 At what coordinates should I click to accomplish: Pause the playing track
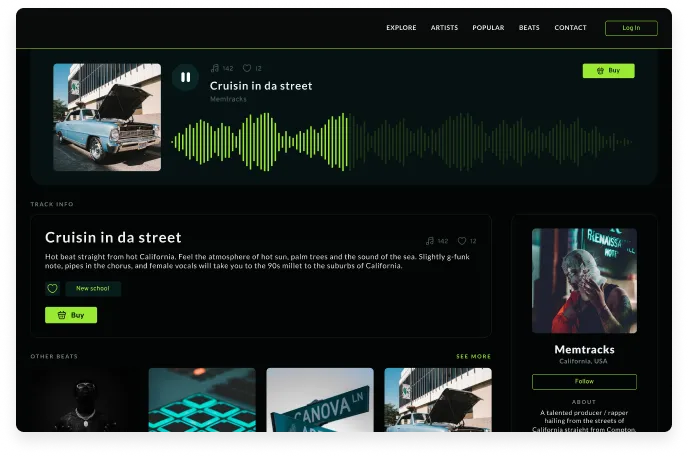click(185, 77)
